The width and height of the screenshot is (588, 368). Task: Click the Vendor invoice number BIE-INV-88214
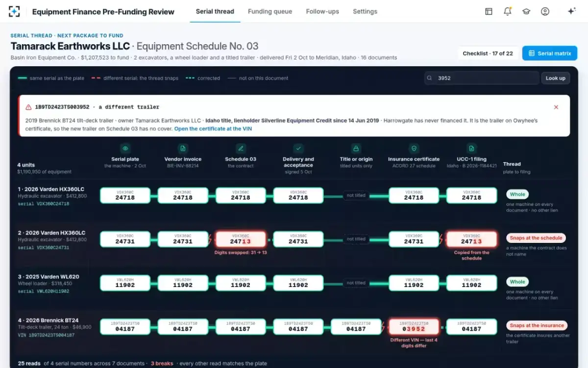[x=183, y=166]
